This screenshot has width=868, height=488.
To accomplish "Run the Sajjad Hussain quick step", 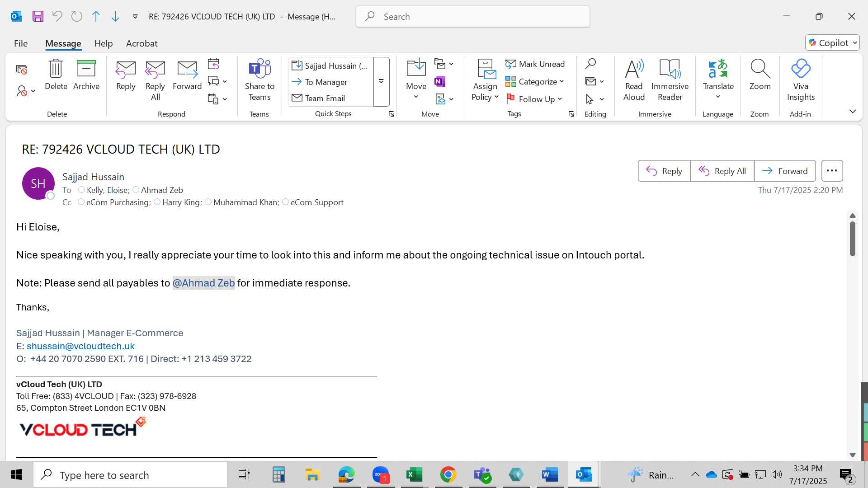I will point(331,66).
